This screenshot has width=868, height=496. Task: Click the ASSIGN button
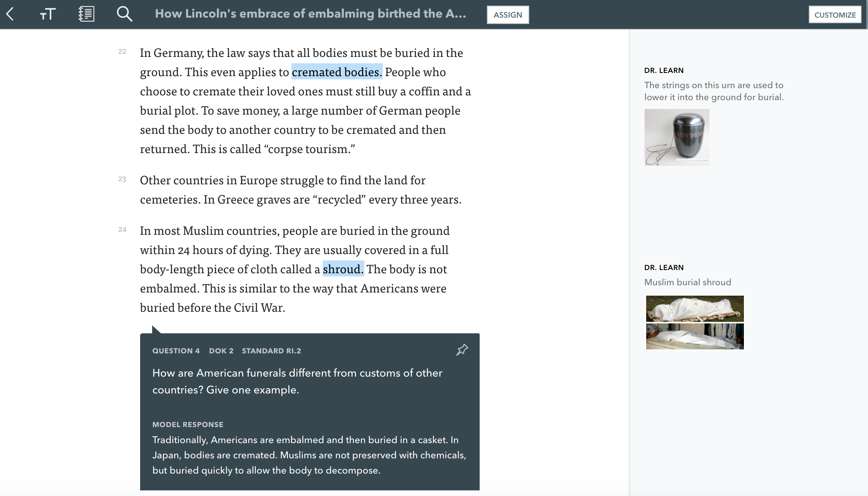pyautogui.click(x=508, y=15)
